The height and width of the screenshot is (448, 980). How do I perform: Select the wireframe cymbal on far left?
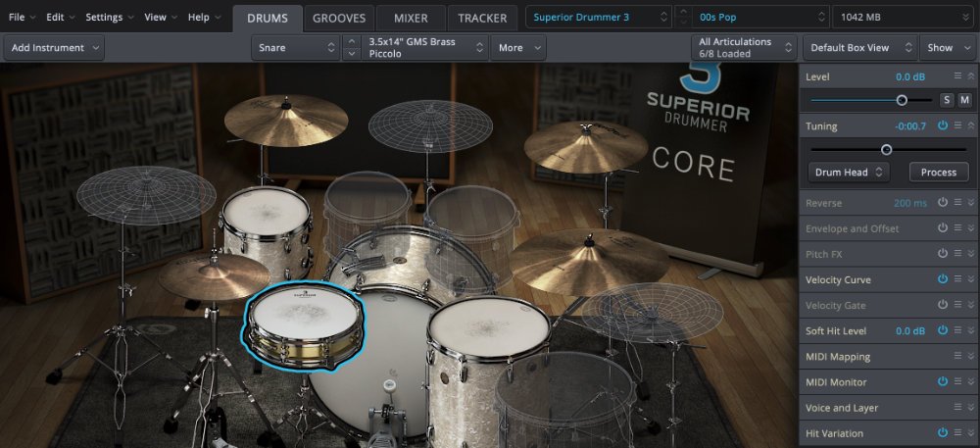(146, 195)
